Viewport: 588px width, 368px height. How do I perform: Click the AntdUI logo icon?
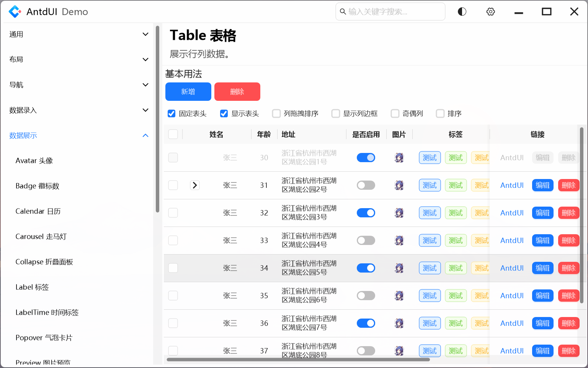click(14, 11)
